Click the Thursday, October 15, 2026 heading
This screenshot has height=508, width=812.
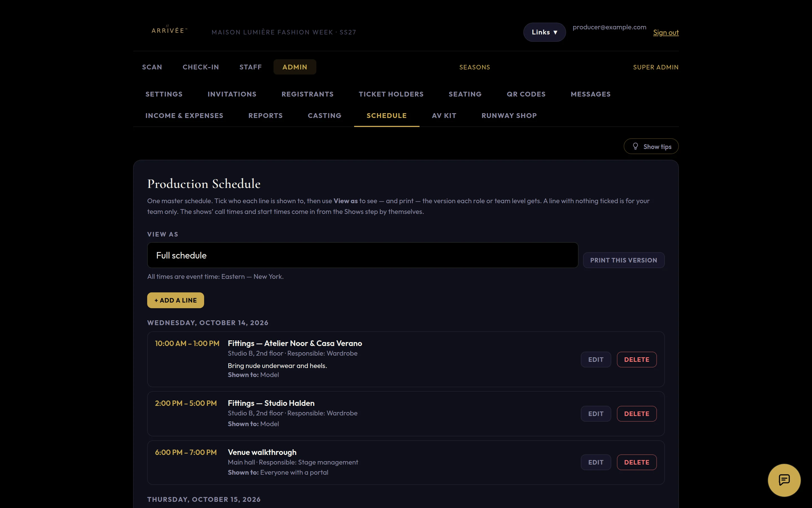204,499
